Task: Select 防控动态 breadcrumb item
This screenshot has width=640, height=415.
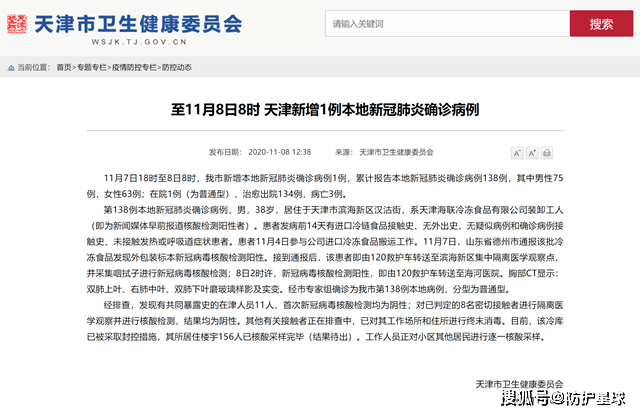Action: 174,67
